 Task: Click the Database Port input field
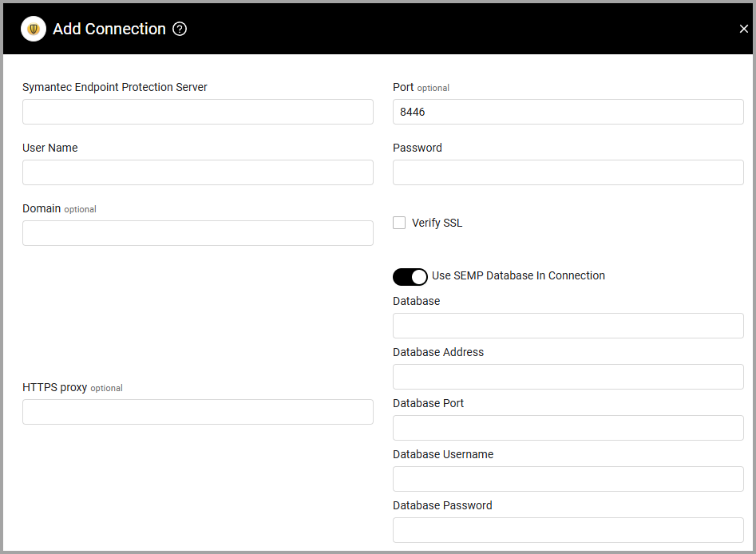coord(568,428)
